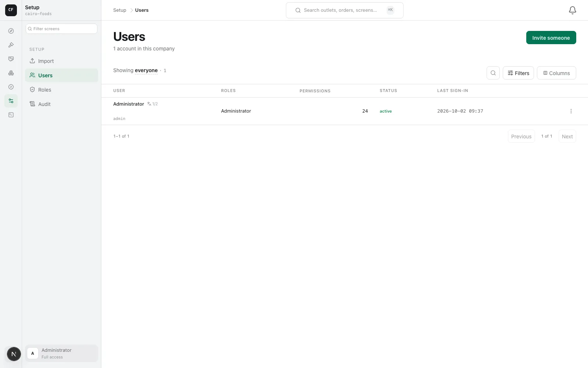Open the terminal icon section
This screenshot has height=368, width=588.
pyautogui.click(x=11, y=115)
